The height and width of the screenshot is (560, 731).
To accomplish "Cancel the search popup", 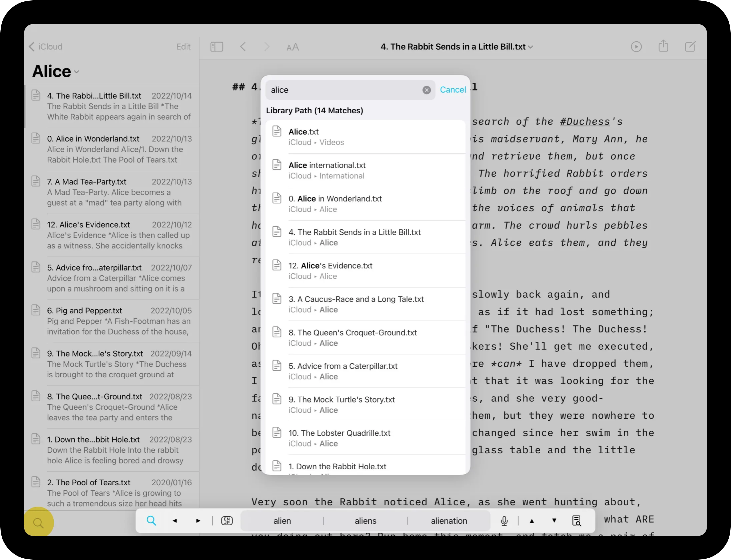I will click(453, 90).
